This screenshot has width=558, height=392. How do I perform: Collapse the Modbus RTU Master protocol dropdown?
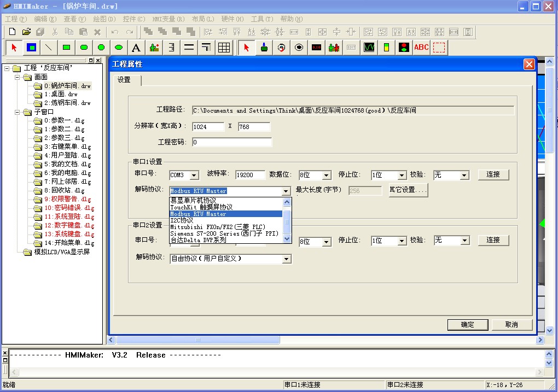pos(286,191)
